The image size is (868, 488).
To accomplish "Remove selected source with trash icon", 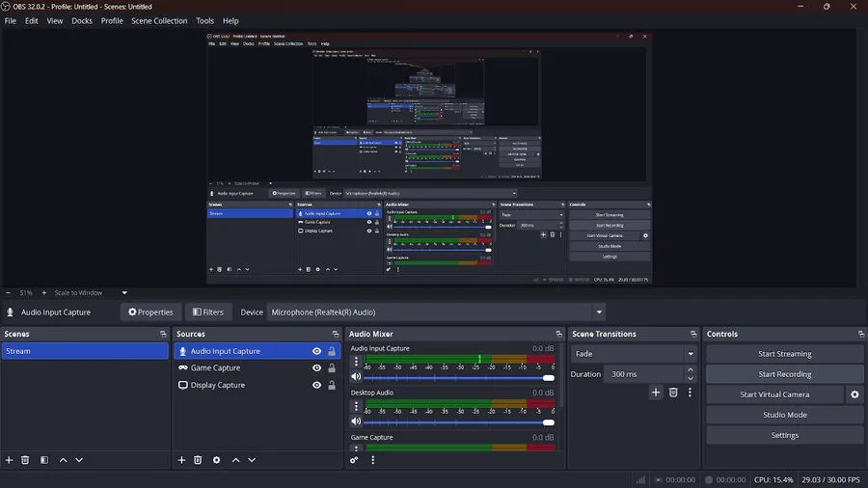I will pos(198,460).
